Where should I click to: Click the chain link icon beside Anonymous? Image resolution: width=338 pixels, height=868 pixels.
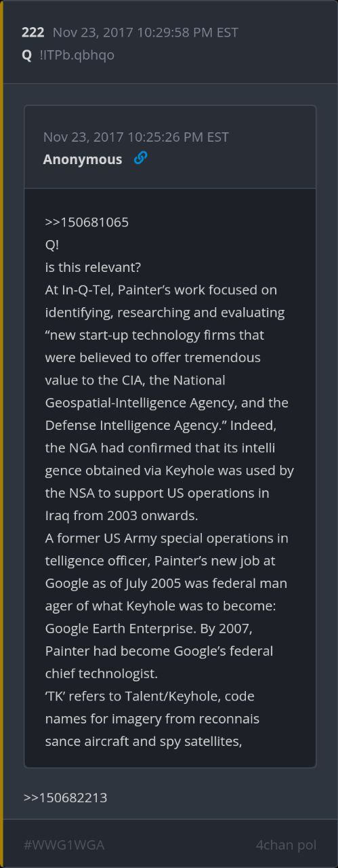140,158
